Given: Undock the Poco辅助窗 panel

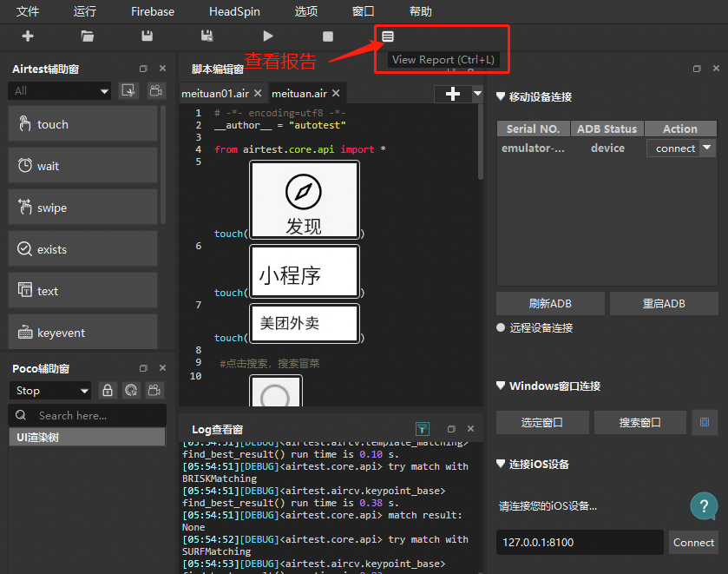Looking at the screenshot, I should coord(143,368).
